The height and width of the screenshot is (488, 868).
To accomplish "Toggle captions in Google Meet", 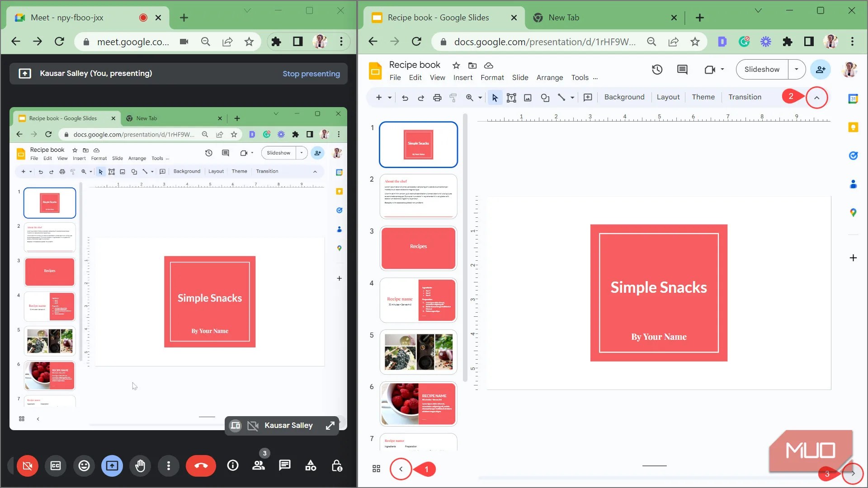I will pos(55,466).
